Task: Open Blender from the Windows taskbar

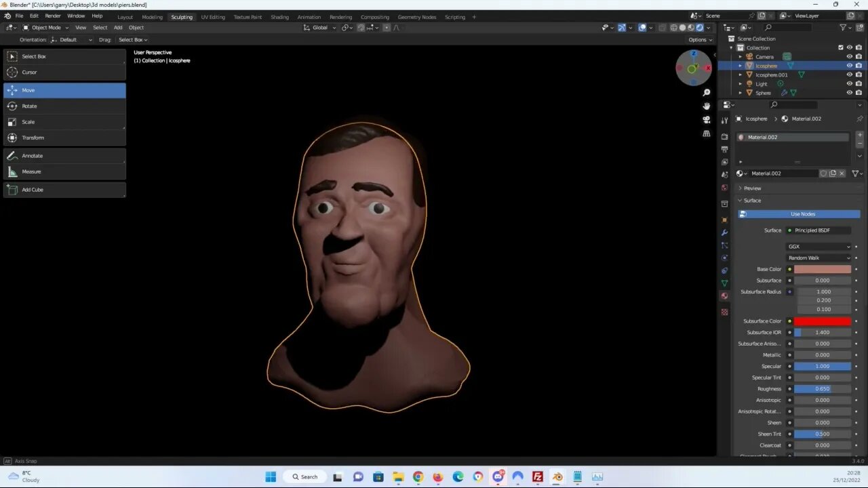Action: [x=557, y=476]
